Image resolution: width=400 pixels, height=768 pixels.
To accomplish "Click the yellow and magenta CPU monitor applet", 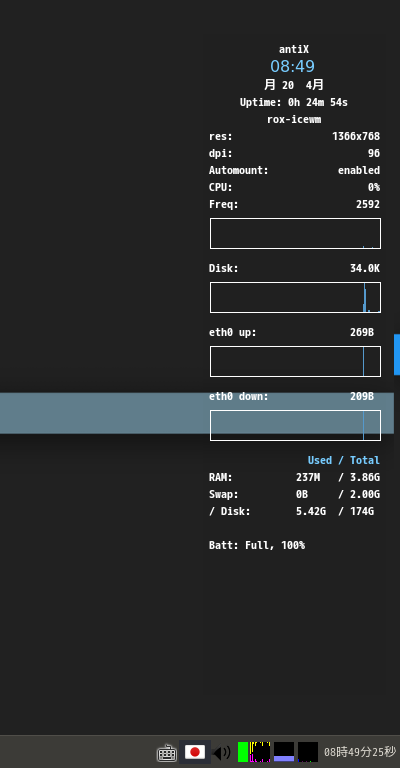I will tap(260, 752).
